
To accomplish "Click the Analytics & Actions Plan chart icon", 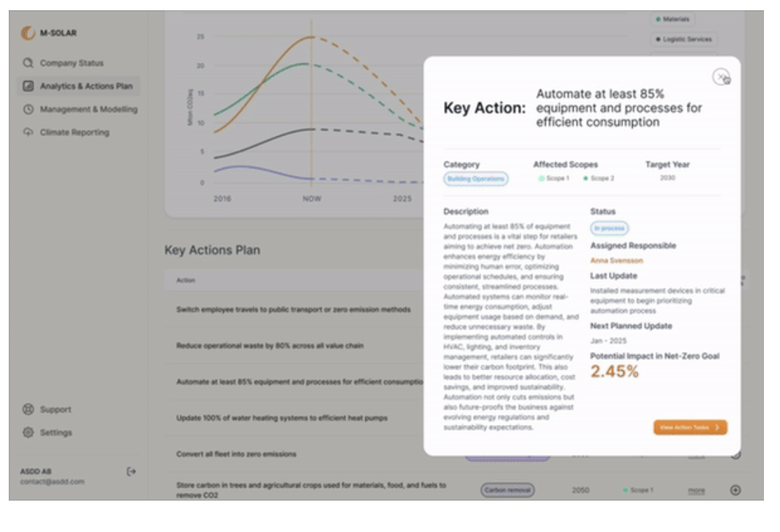I will tap(28, 86).
